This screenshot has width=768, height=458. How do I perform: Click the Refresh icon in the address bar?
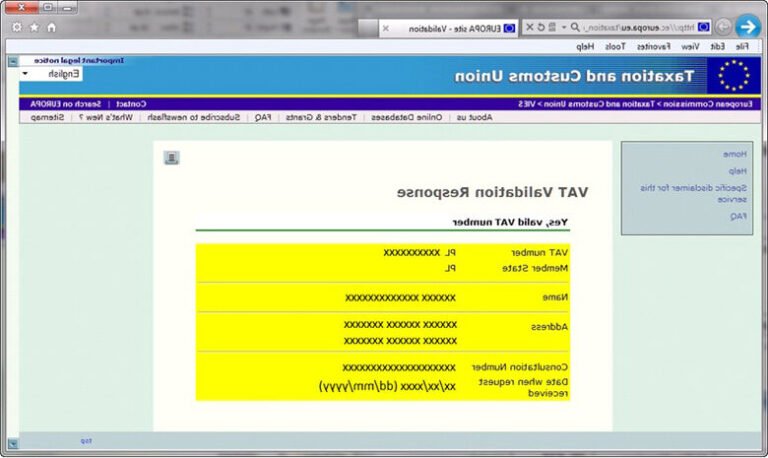541,27
